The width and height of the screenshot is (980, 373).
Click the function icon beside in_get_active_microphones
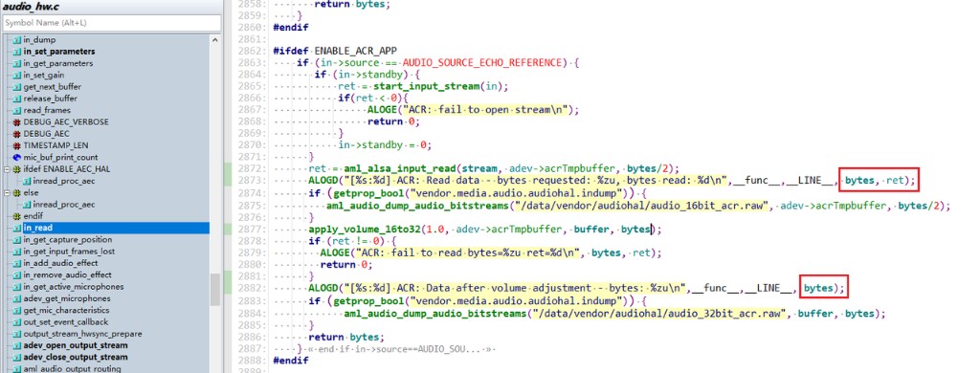pyautogui.click(x=17, y=287)
